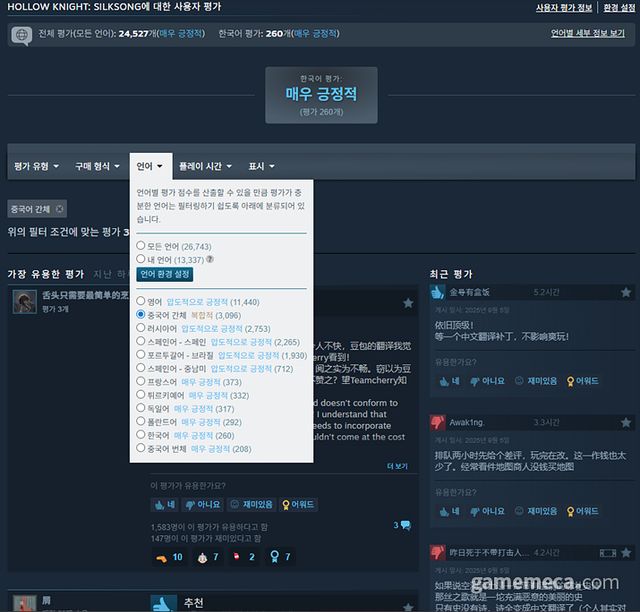640x612 pixels.
Task: Vote 네 on 金号有盒饭 review
Action: pos(449,381)
